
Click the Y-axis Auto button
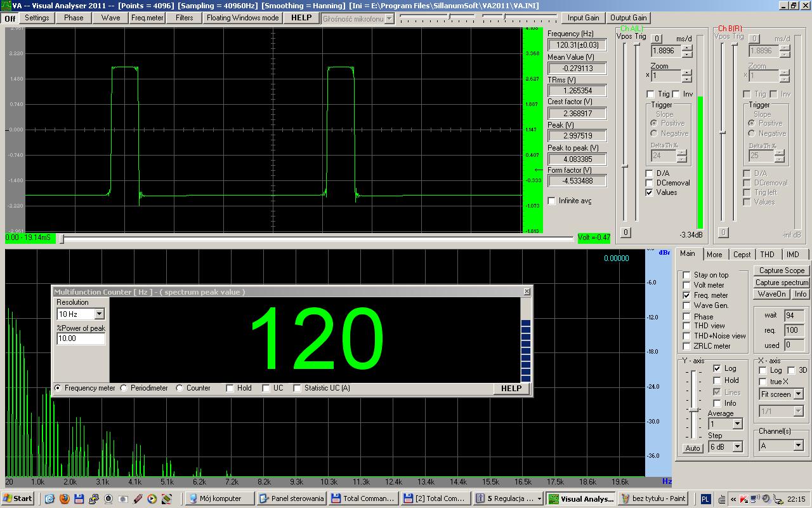(693, 448)
